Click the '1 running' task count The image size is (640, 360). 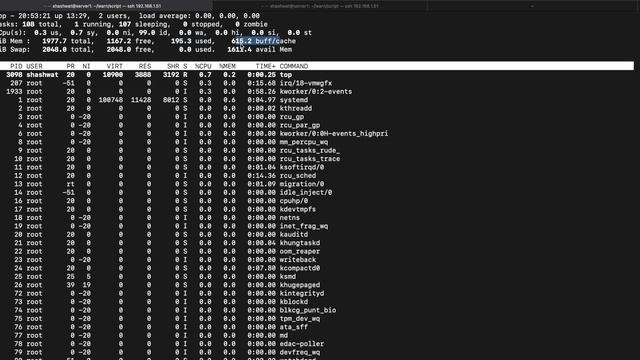(x=93, y=24)
